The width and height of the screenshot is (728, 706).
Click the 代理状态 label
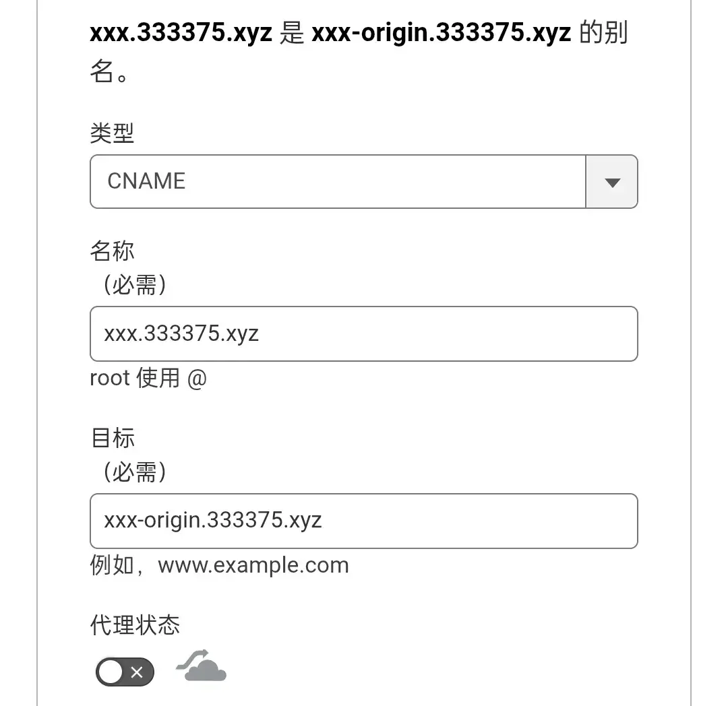tap(135, 625)
